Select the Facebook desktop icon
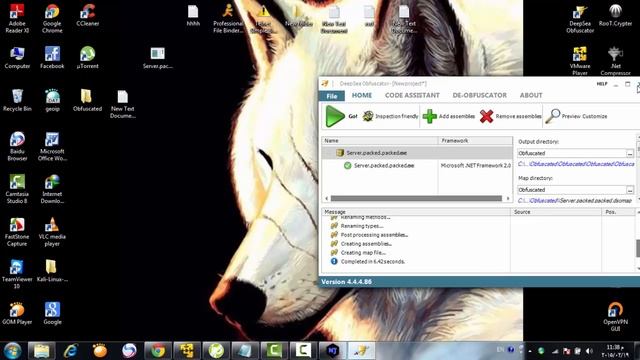 click(52, 58)
